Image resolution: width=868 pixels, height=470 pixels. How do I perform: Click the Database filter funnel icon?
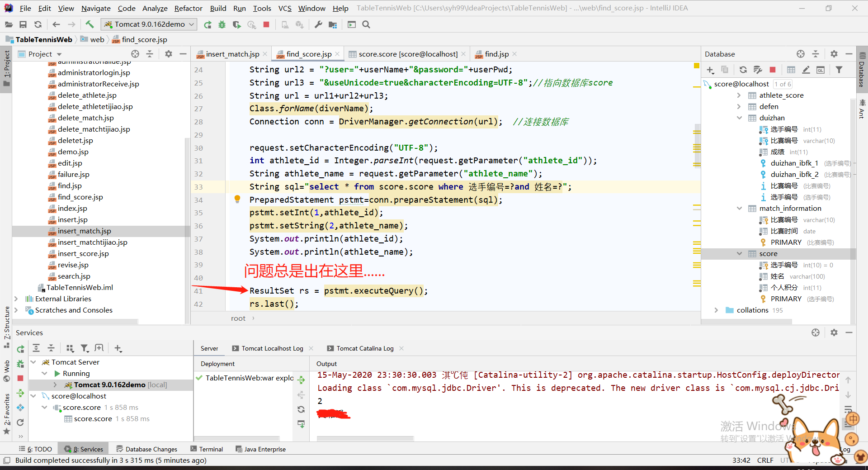click(839, 70)
